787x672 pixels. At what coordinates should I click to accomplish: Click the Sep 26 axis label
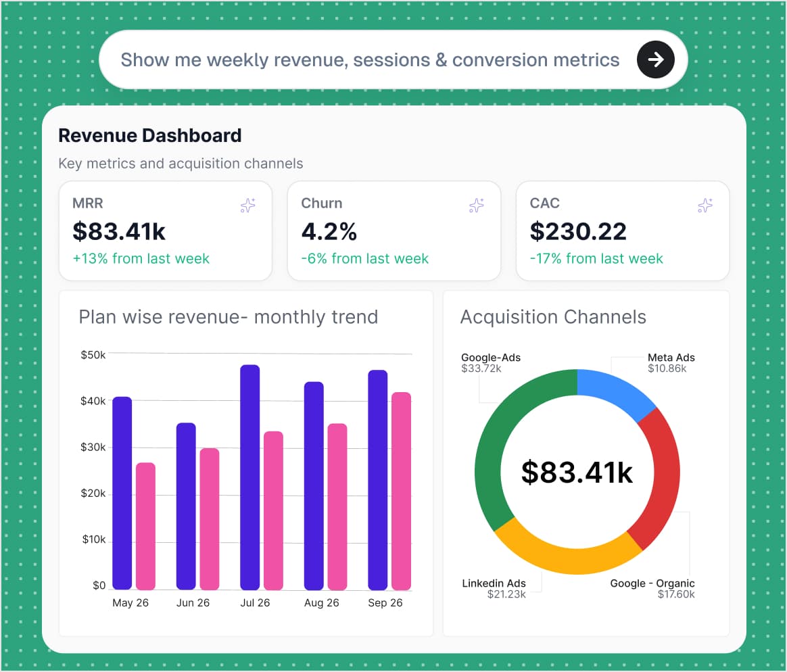(385, 603)
